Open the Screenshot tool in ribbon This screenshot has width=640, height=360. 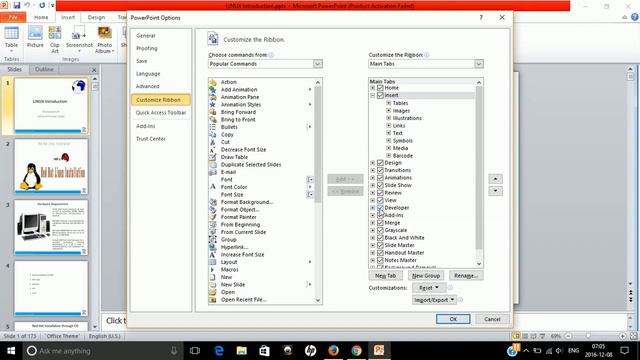79,38
